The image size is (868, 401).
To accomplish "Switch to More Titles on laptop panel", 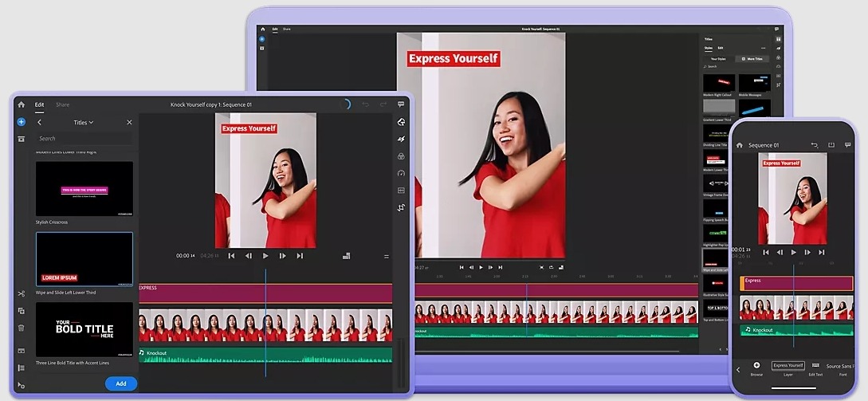I will point(751,59).
